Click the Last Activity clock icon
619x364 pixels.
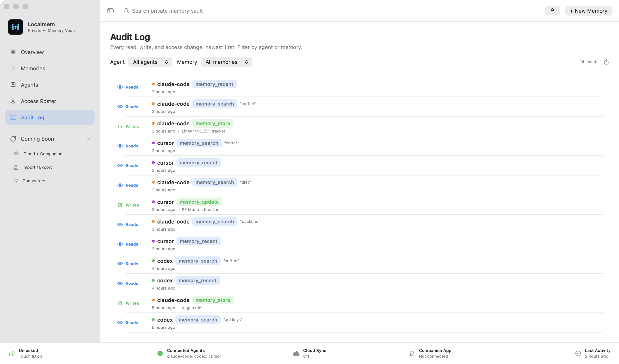[x=578, y=353]
